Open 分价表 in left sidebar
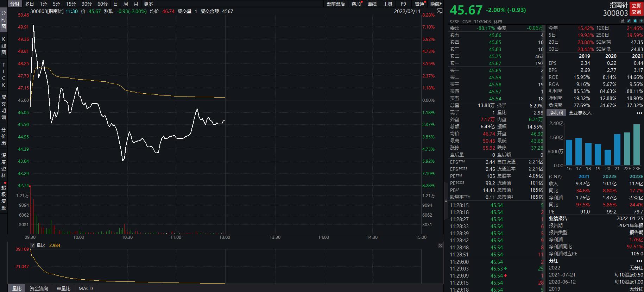 4,136
